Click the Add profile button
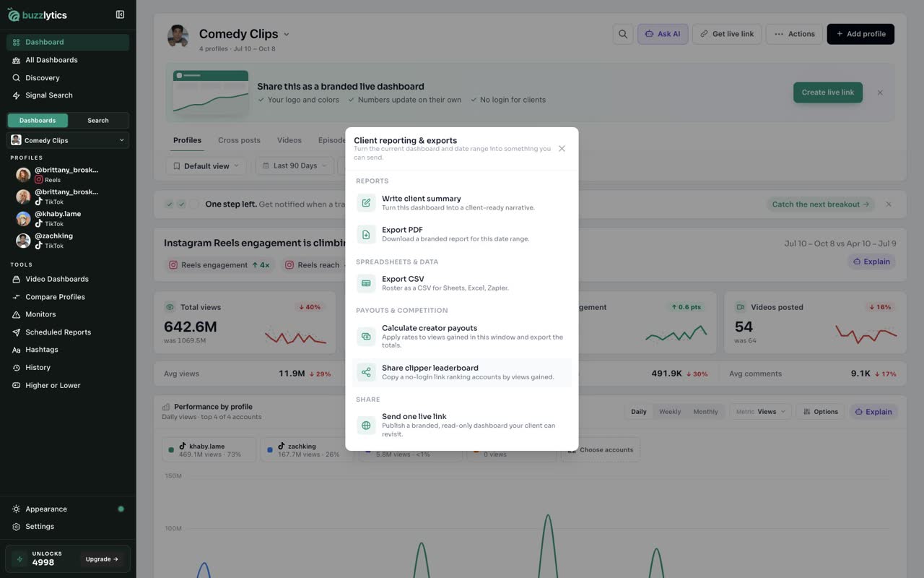 coord(860,34)
